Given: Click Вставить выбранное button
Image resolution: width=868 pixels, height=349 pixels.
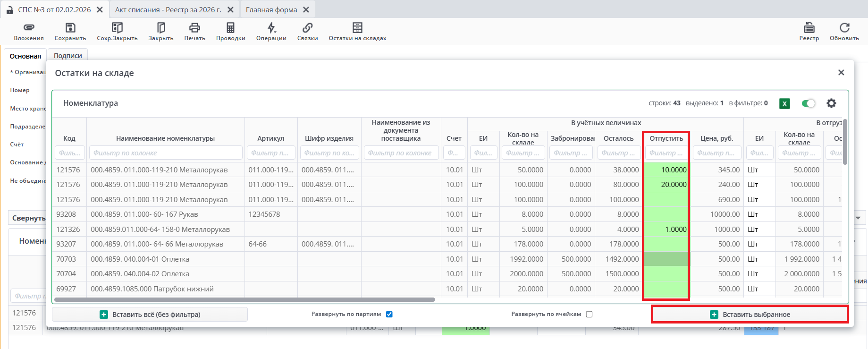Looking at the screenshot, I should (x=750, y=315).
